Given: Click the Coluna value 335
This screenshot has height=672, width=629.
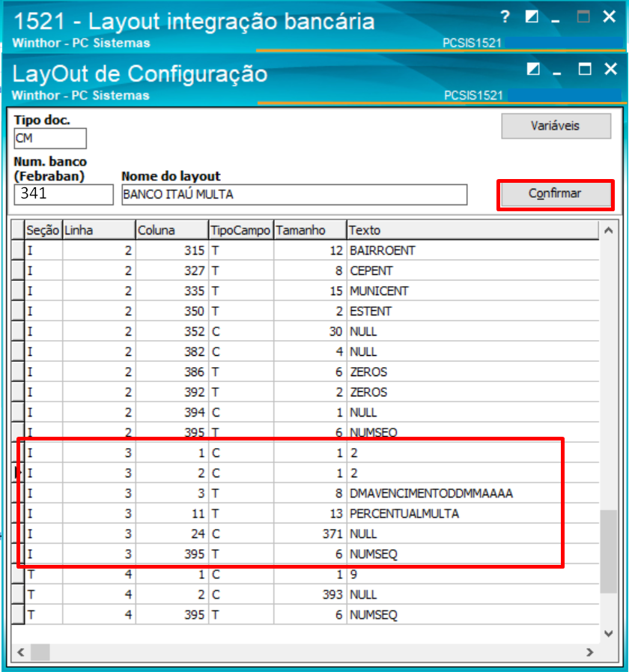Looking at the screenshot, I should (172, 291).
